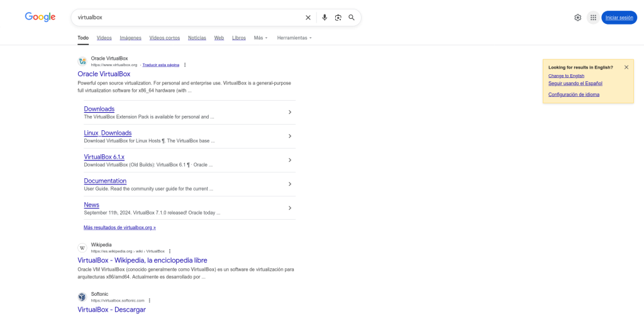
Task: Open the Google apps grid icon
Action: coord(593,18)
